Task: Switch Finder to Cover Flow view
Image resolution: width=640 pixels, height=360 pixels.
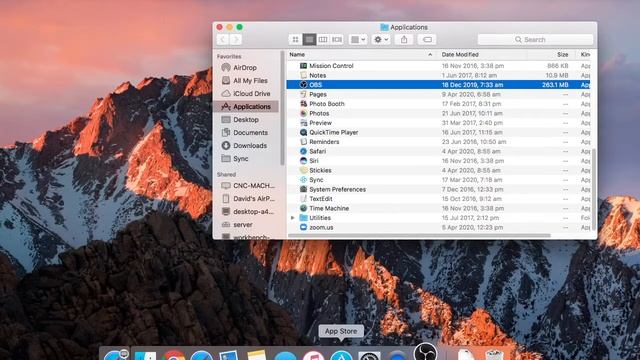Action: point(337,40)
